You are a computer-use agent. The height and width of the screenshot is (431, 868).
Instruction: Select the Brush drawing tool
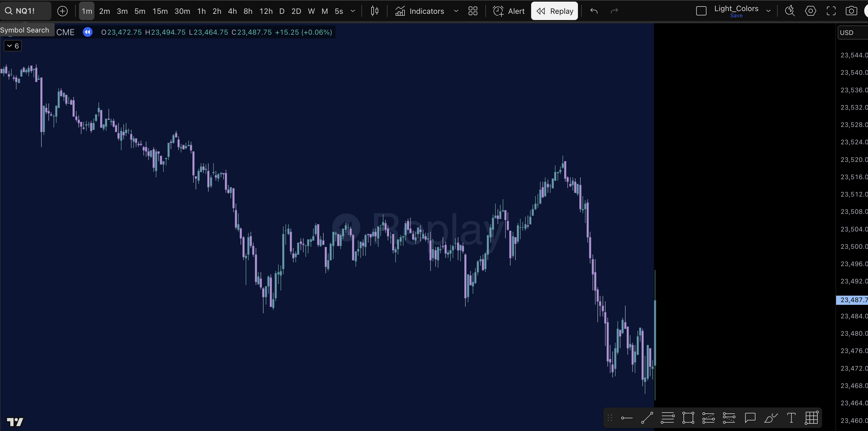coord(771,418)
